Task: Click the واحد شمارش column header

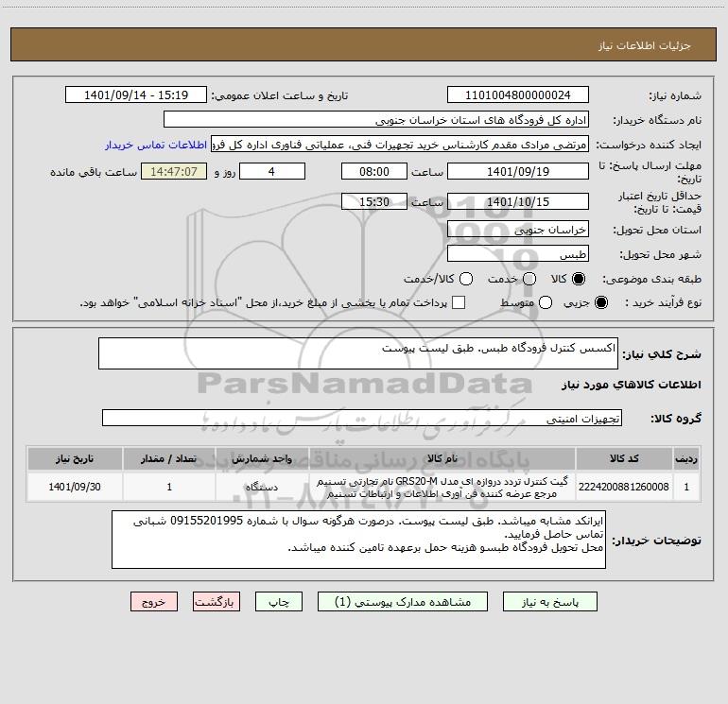Action: (262, 458)
